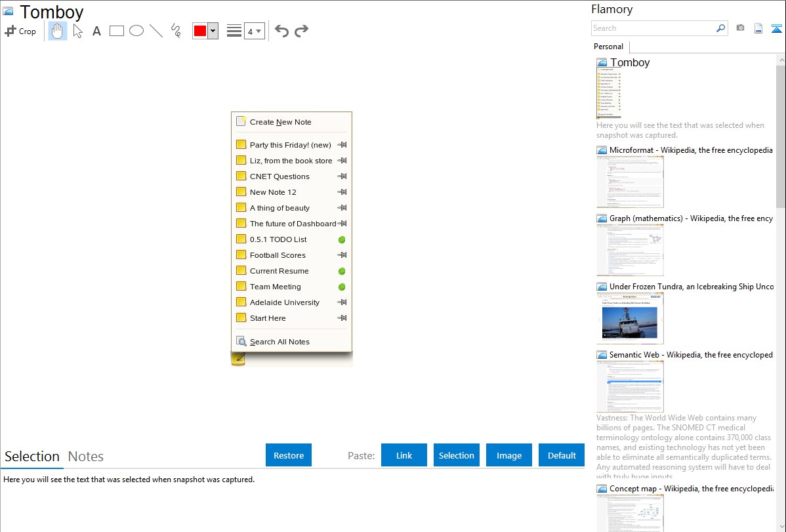Select the rectangle drawing tool

[117, 31]
